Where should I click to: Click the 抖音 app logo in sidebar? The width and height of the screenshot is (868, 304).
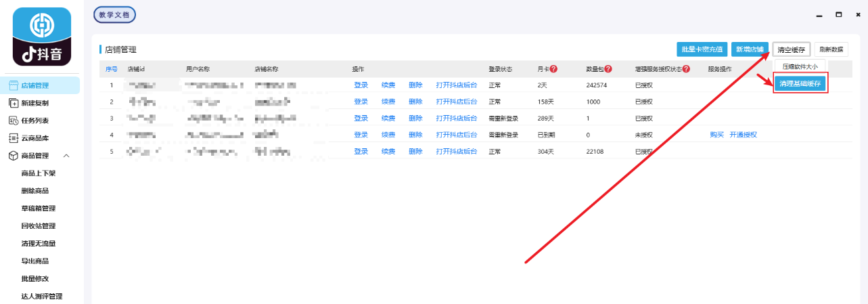41,37
